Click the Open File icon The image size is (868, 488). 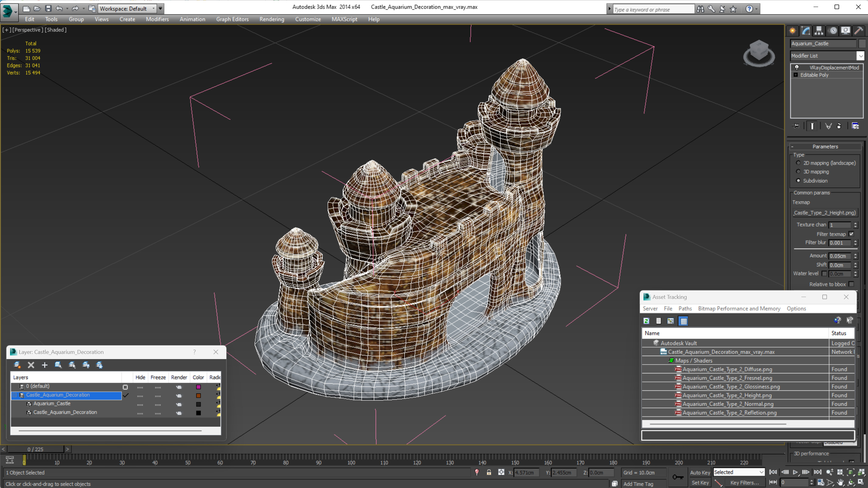[37, 9]
